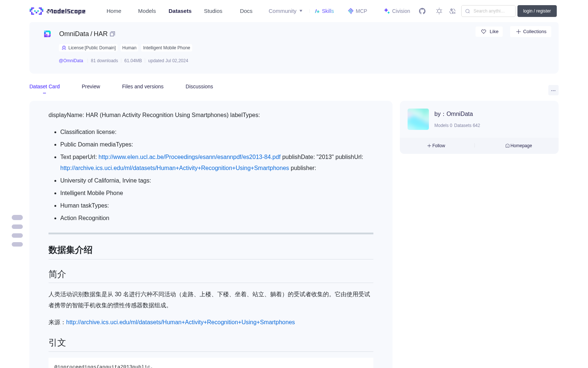Image resolution: width=588 pixels, height=368 pixels.
Task: Open the Skills page
Action: click(325, 11)
